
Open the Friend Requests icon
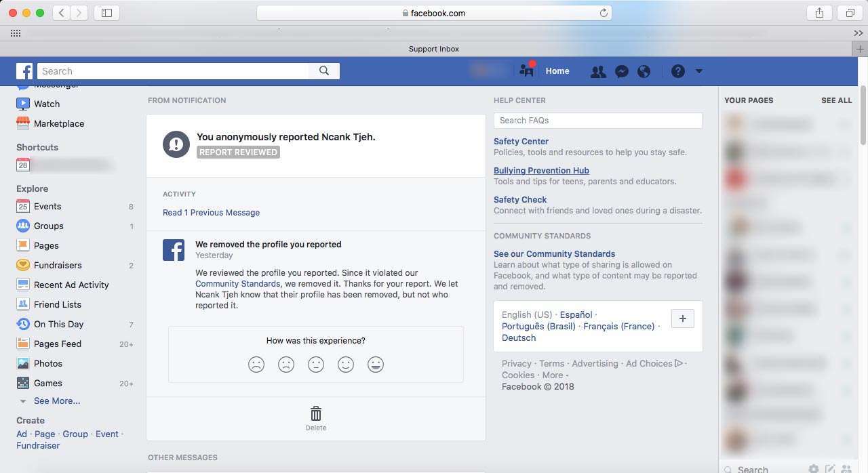coord(597,72)
